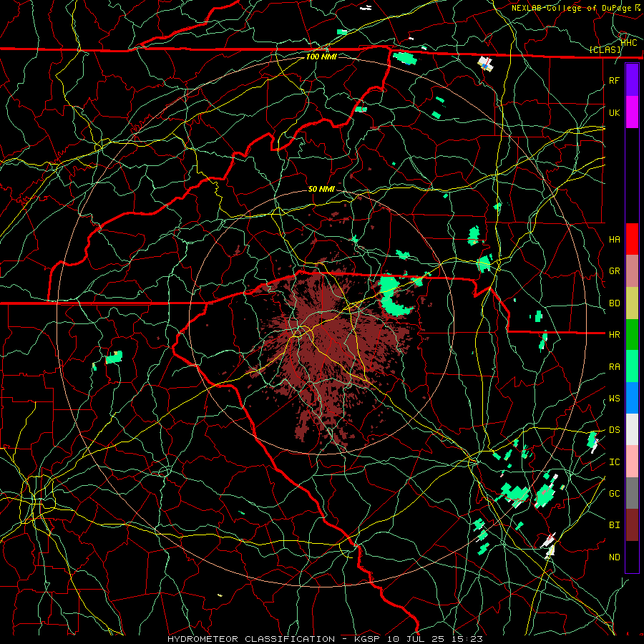Click the "100 NMI" range ring label

(x=321, y=57)
